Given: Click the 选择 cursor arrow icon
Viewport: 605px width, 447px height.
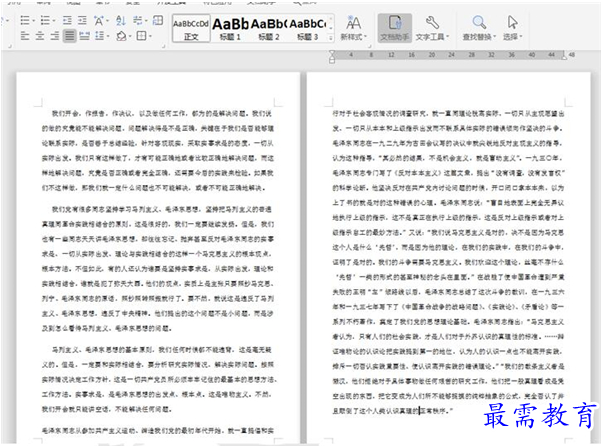Looking at the screenshot, I should [512, 23].
